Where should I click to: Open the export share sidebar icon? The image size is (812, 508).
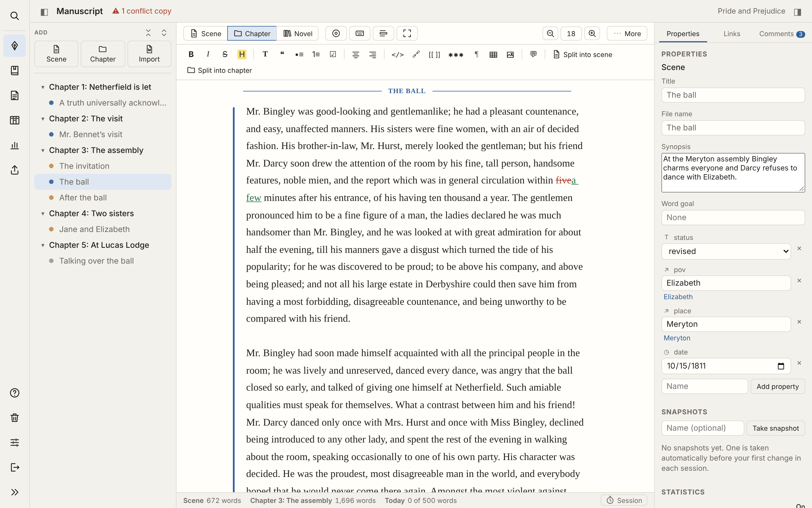[14, 170]
